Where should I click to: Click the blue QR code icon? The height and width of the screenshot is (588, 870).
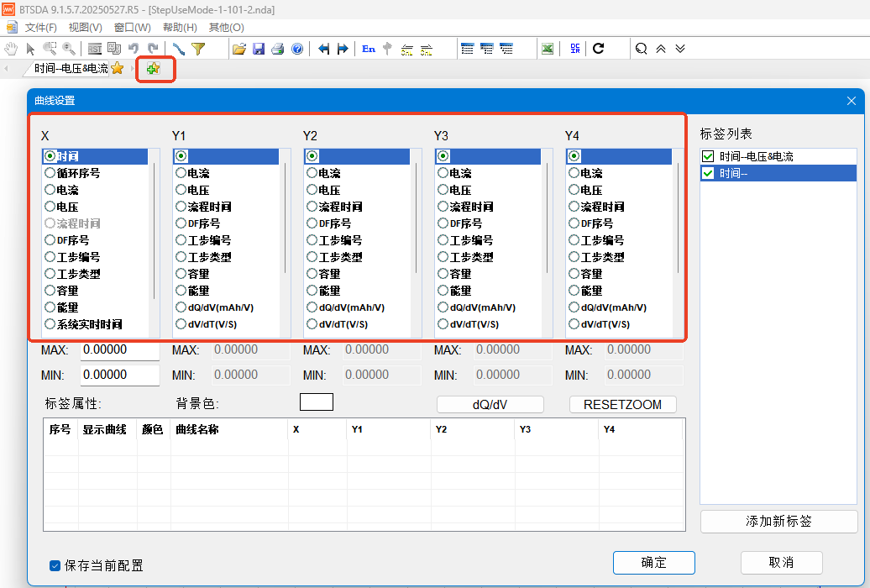[x=575, y=49]
